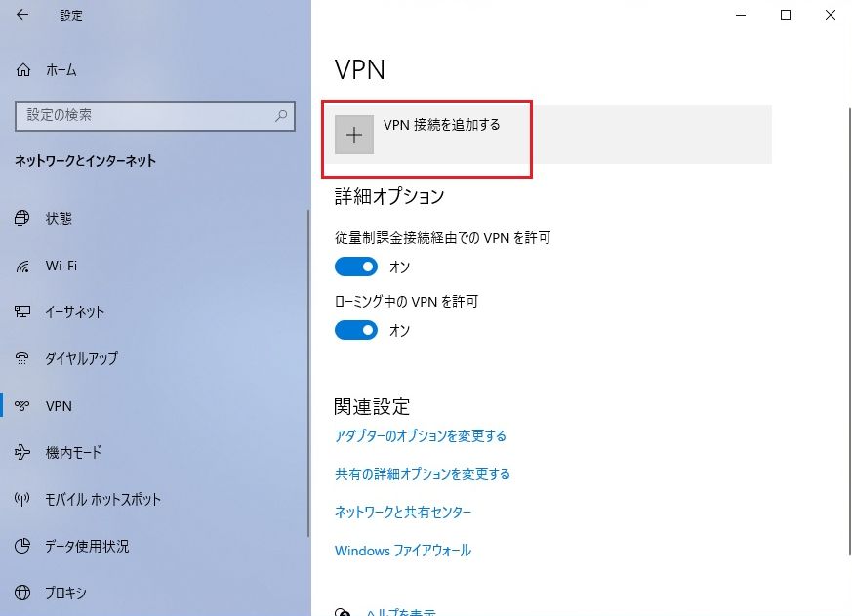This screenshot has width=852, height=616.
Task: Click the main pane vertical scrollbar
Action: (x=849, y=332)
